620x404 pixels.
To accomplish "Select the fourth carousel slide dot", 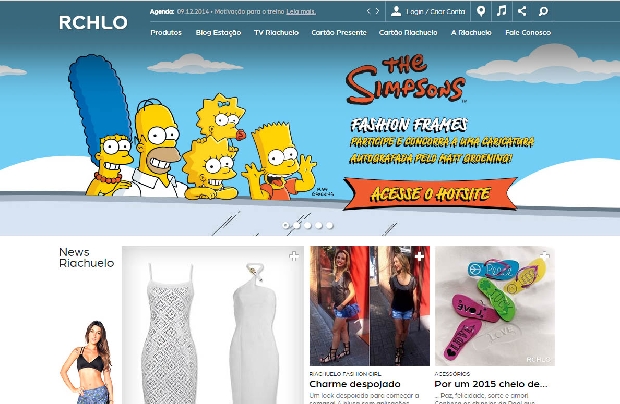I will (x=319, y=225).
